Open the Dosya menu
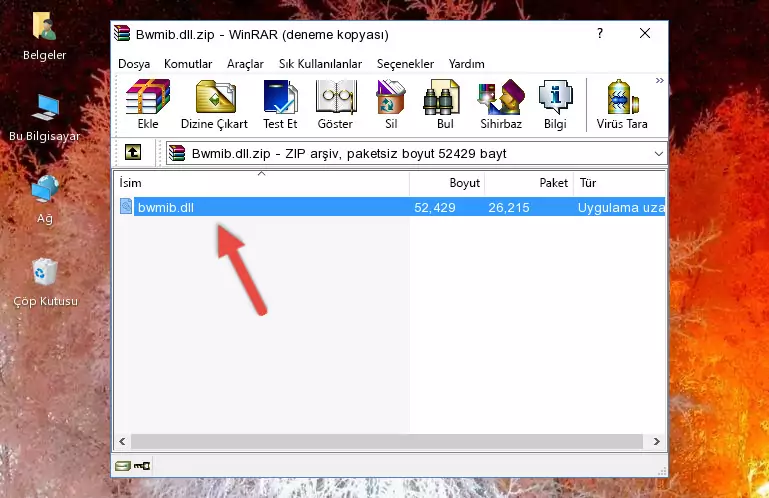The width and height of the screenshot is (769, 498). [134, 64]
